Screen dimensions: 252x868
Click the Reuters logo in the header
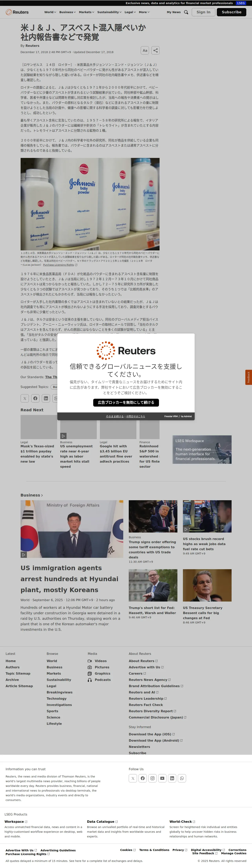click(17, 12)
